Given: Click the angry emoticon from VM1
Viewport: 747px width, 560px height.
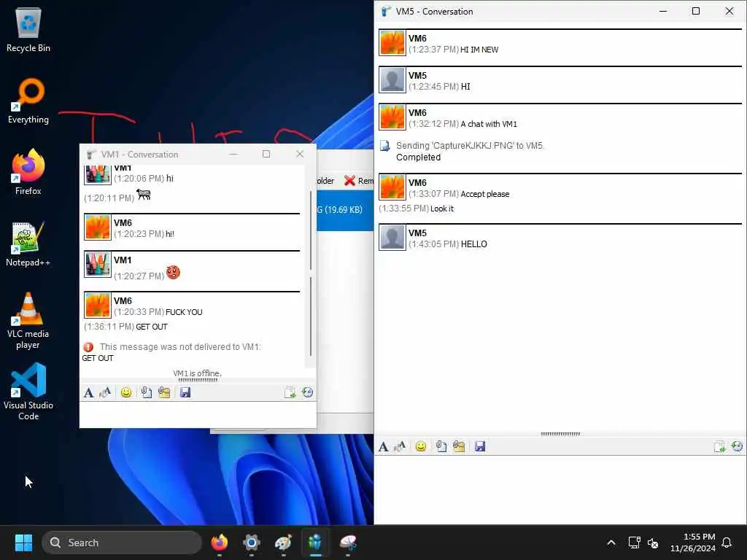Looking at the screenshot, I should 173,273.
